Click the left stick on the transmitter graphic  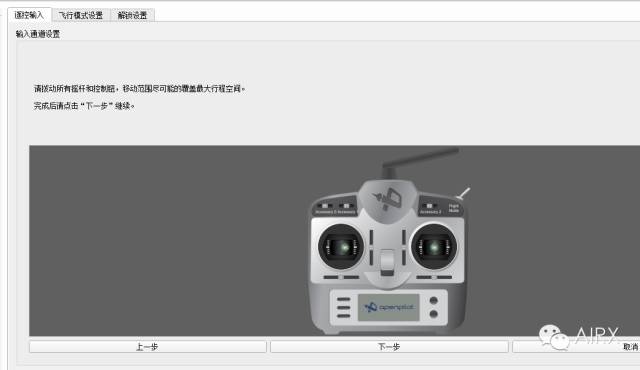341,247
